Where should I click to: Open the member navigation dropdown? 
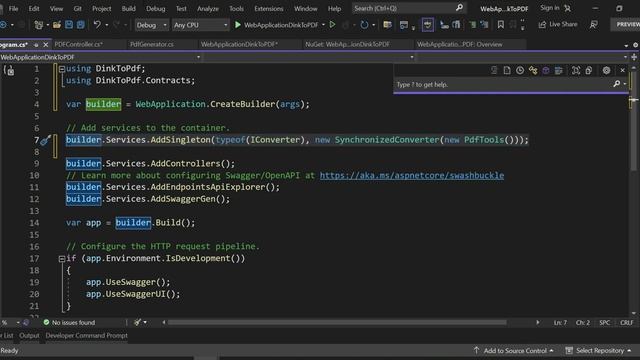tap(522, 57)
